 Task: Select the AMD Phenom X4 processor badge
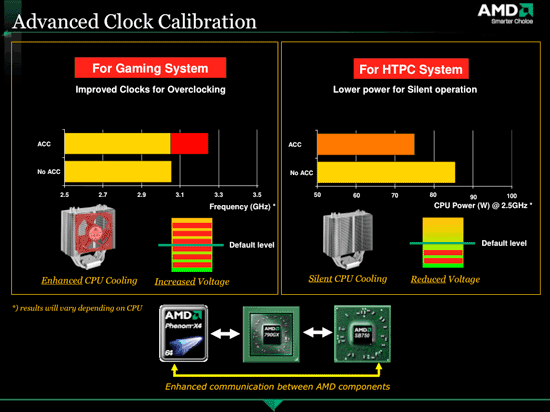point(183,333)
